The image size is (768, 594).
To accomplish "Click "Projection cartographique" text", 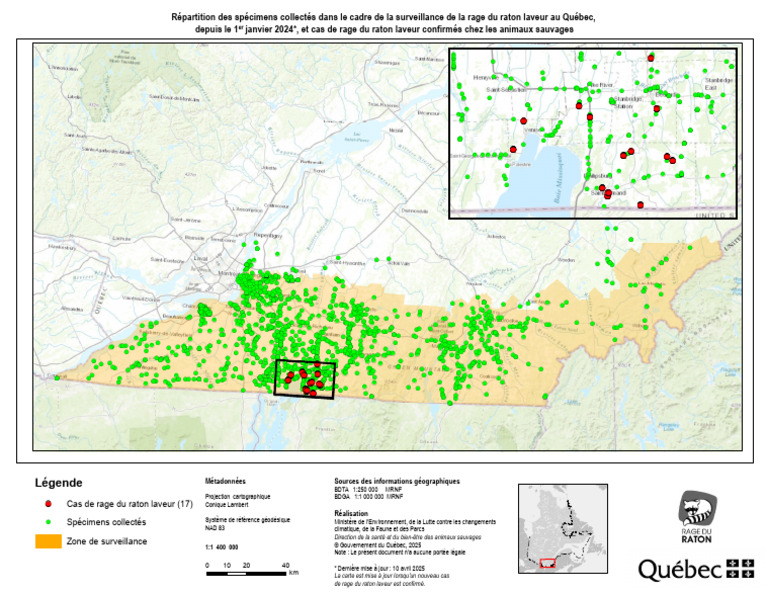I will coord(238,497).
